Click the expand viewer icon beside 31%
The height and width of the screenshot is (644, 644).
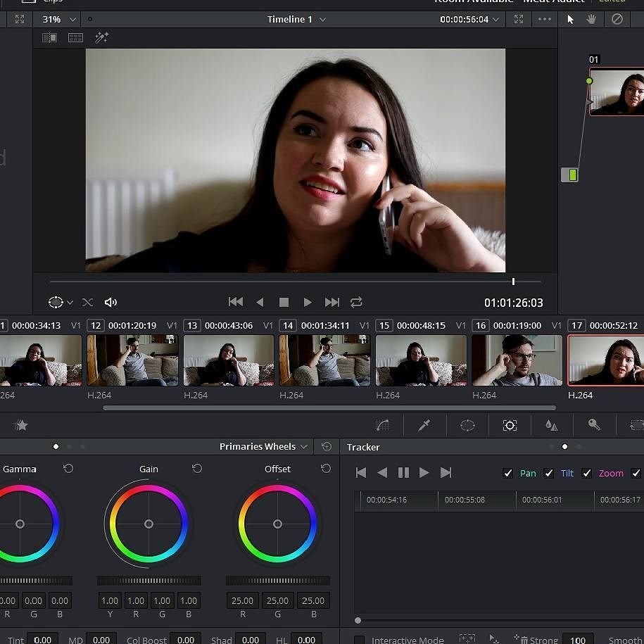[x=20, y=19]
